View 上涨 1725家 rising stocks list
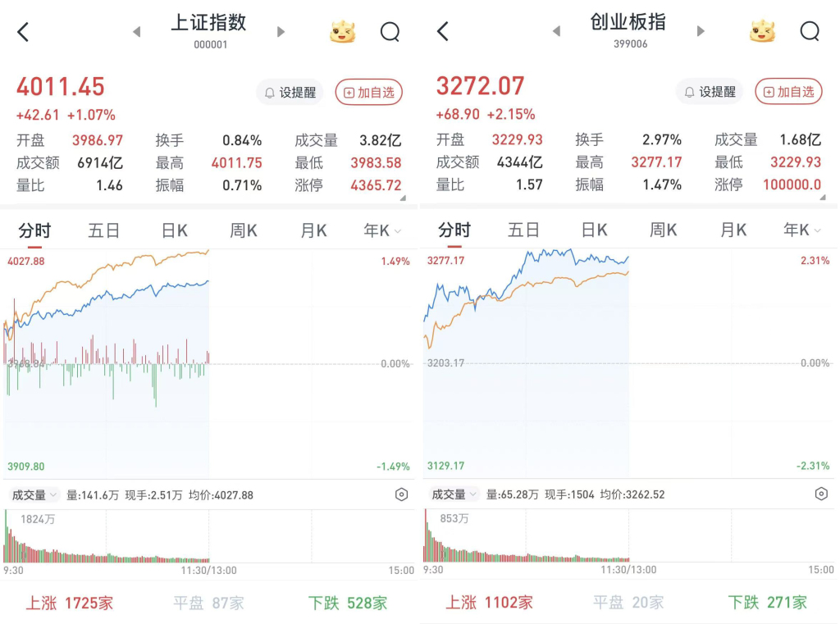840x624 pixels. pyautogui.click(x=69, y=604)
